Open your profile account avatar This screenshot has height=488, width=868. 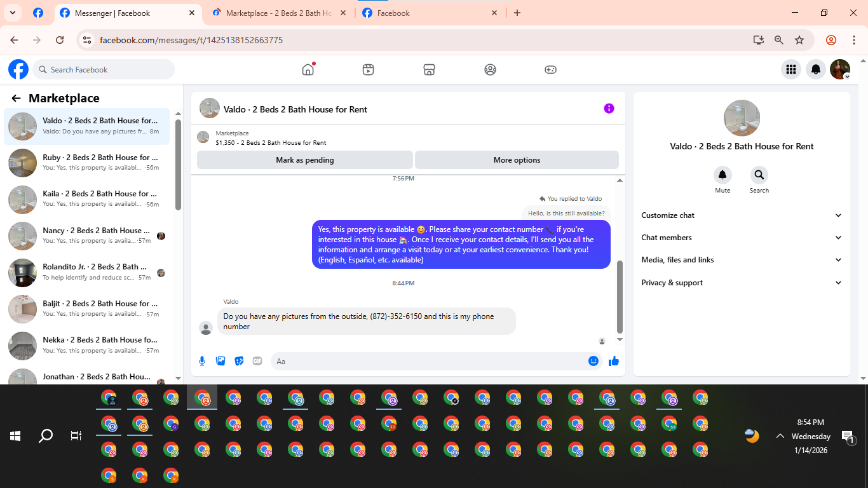(840, 69)
